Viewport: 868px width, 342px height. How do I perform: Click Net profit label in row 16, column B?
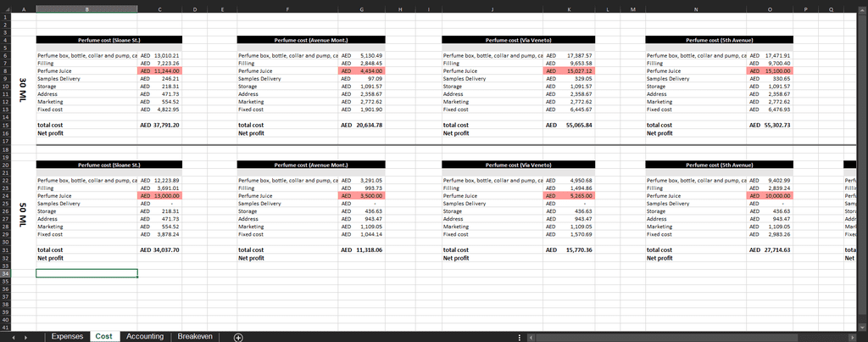coord(48,133)
